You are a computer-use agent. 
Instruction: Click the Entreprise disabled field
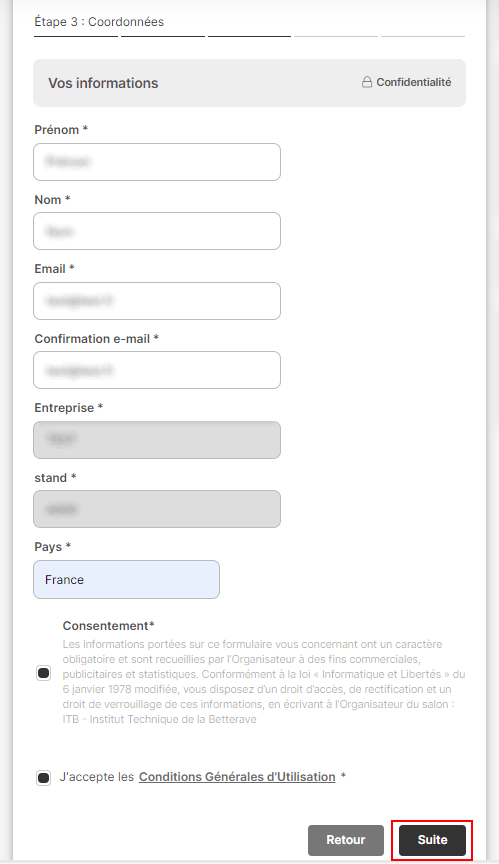click(x=157, y=440)
